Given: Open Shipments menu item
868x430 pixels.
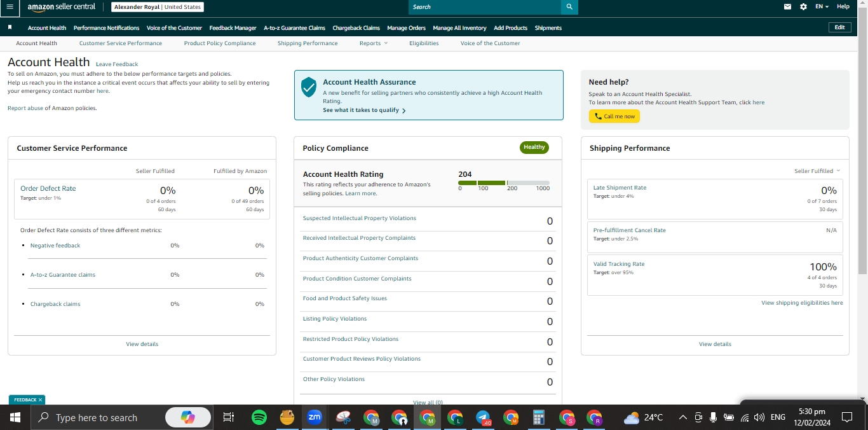Looking at the screenshot, I should coord(548,28).
